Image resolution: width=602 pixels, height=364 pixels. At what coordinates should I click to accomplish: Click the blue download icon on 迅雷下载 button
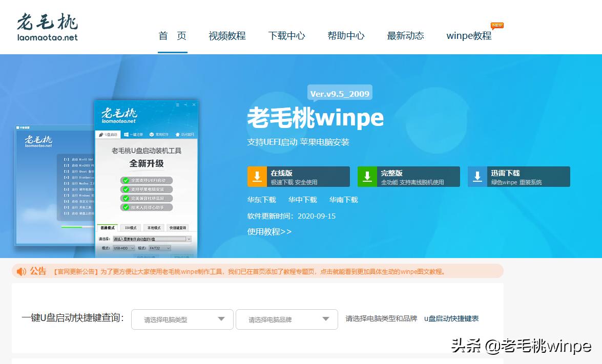coord(478,176)
